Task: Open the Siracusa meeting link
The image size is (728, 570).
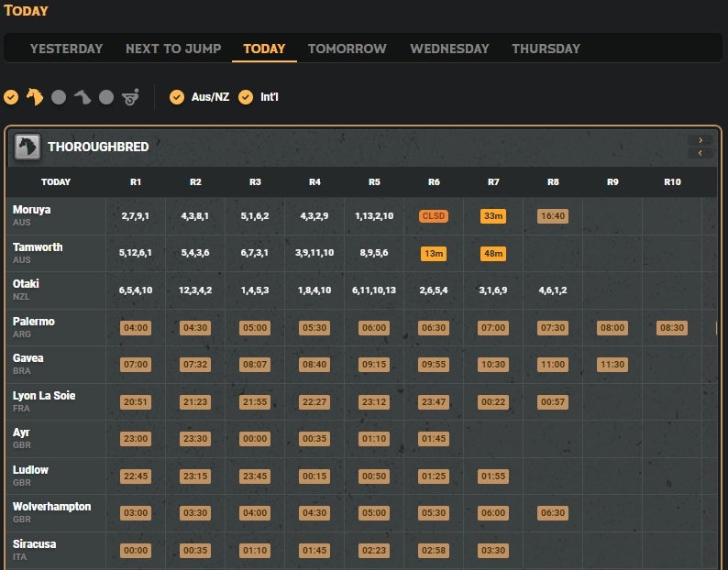Action: pos(34,544)
